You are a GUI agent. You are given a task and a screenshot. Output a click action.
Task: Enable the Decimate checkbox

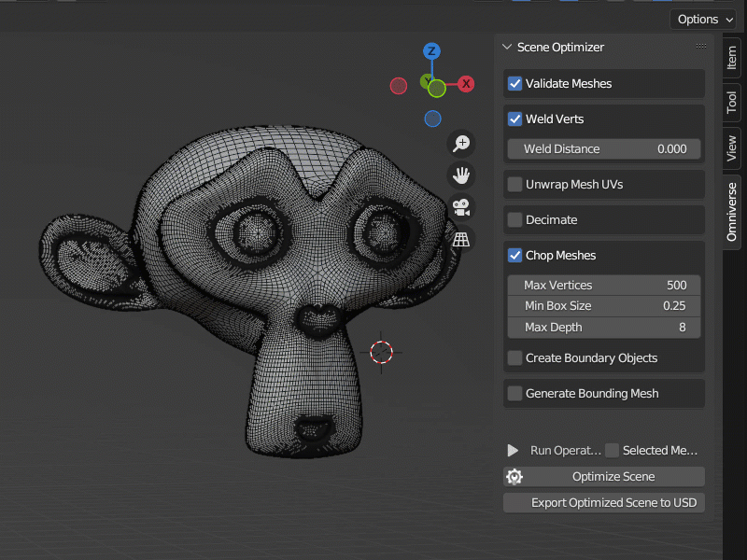[x=514, y=220]
